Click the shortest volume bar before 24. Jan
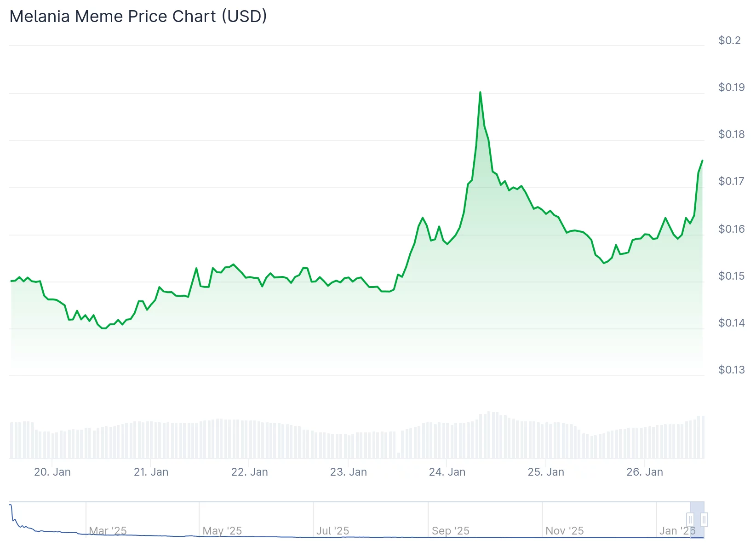Screen dimensions: 756x552 (399, 455)
